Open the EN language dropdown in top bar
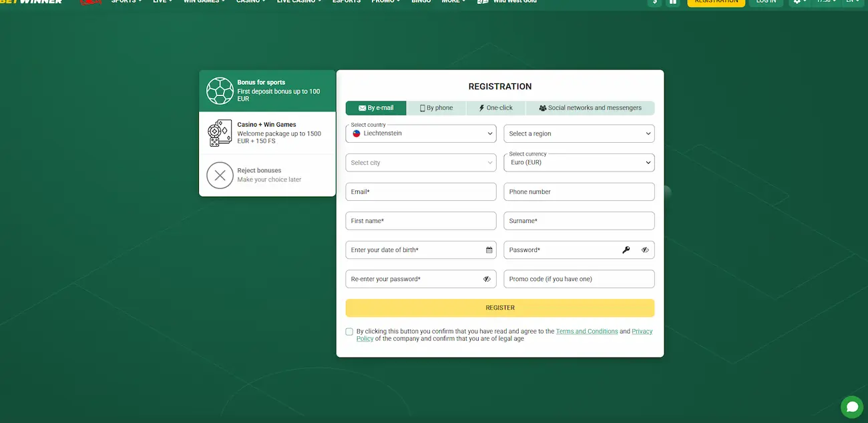The height and width of the screenshot is (423, 868). [852, 2]
